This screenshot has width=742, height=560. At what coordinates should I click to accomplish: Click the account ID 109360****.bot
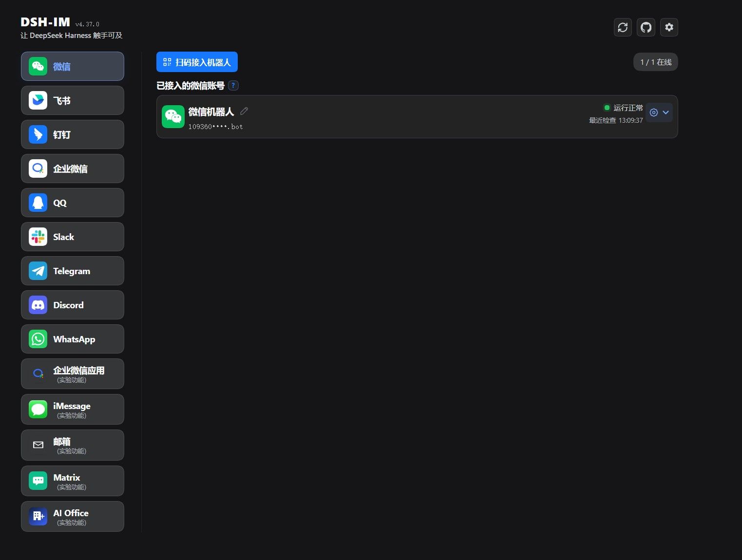click(215, 127)
